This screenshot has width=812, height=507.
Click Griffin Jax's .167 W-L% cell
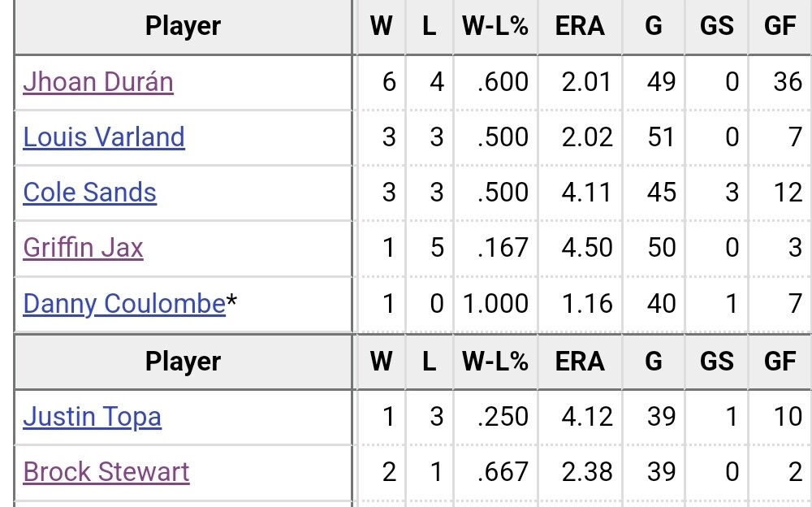pyautogui.click(x=503, y=248)
